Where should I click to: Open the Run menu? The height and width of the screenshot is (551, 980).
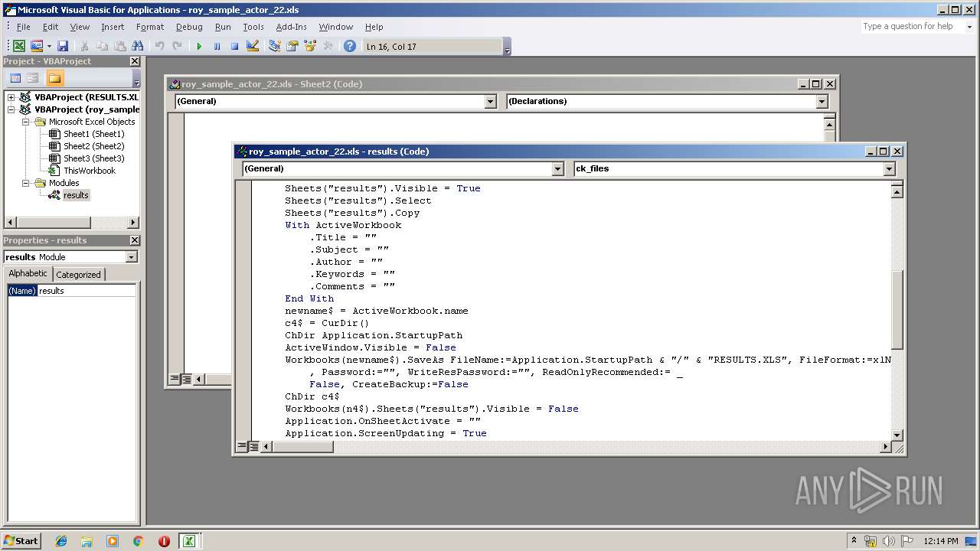pyautogui.click(x=223, y=27)
